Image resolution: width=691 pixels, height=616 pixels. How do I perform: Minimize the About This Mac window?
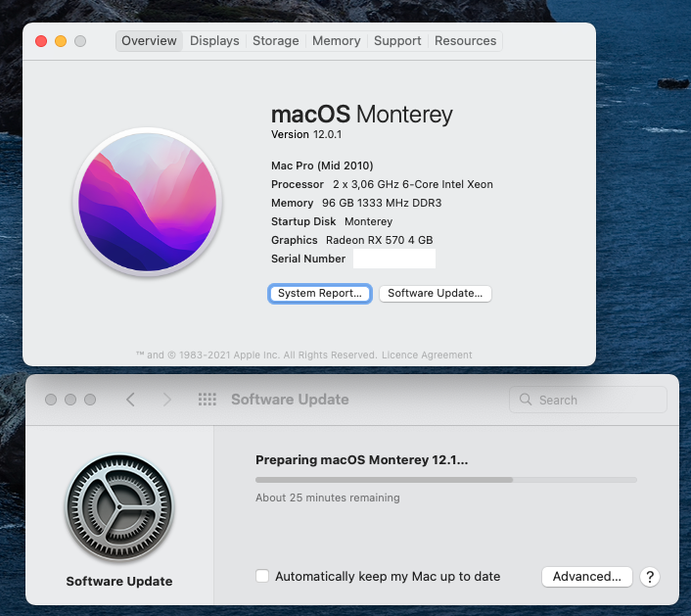point(61,41)
